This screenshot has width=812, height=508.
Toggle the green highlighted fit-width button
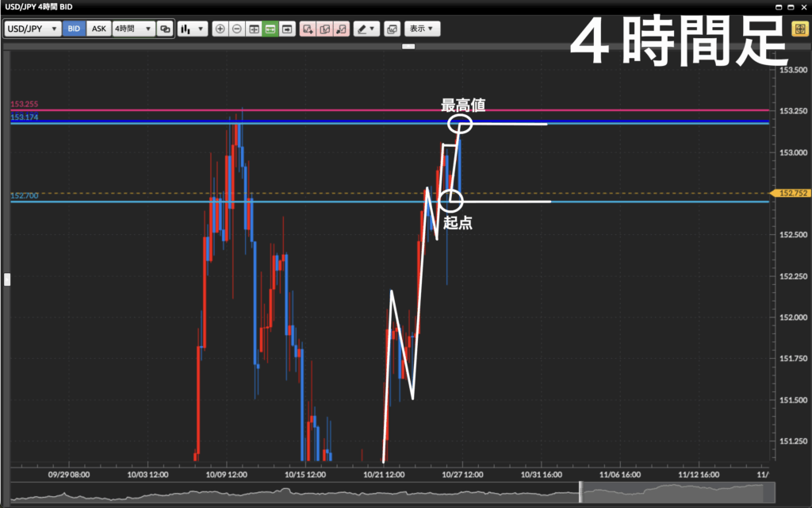270,29
